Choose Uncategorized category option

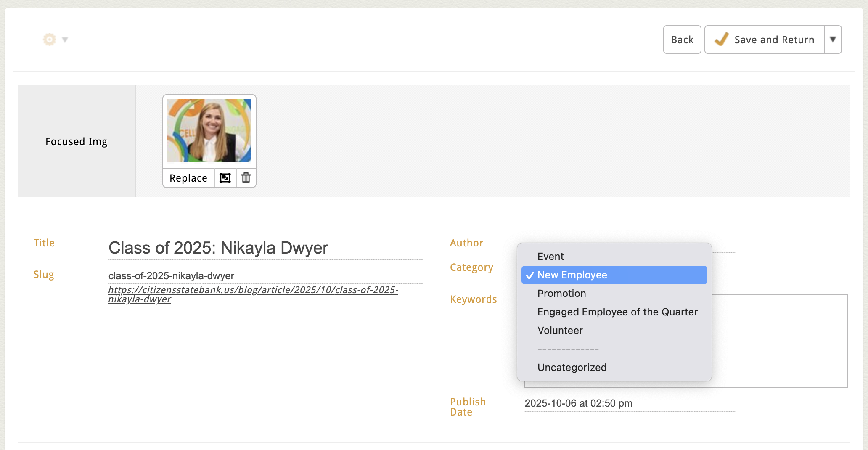pos(572,368)
